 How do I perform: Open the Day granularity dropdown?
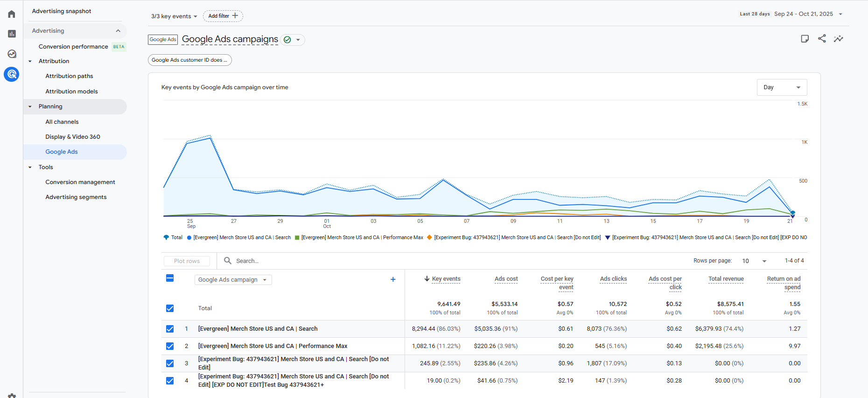[x=782, y=87]
